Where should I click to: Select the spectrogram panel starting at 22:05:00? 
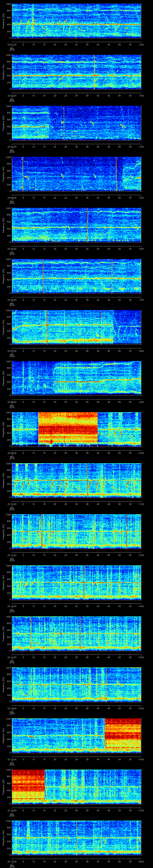[76, 225]
